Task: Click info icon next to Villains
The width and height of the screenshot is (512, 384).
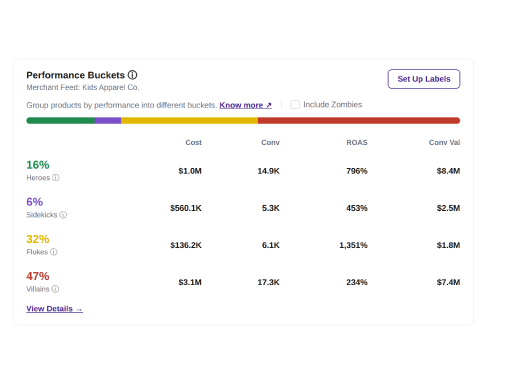Action: click(55, 289)
